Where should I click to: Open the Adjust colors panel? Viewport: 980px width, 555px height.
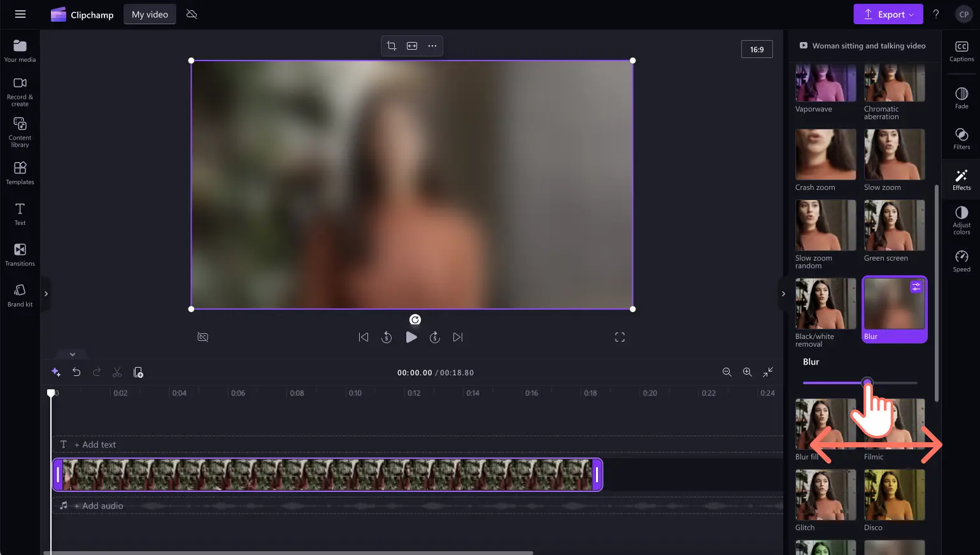coord(962,220)
